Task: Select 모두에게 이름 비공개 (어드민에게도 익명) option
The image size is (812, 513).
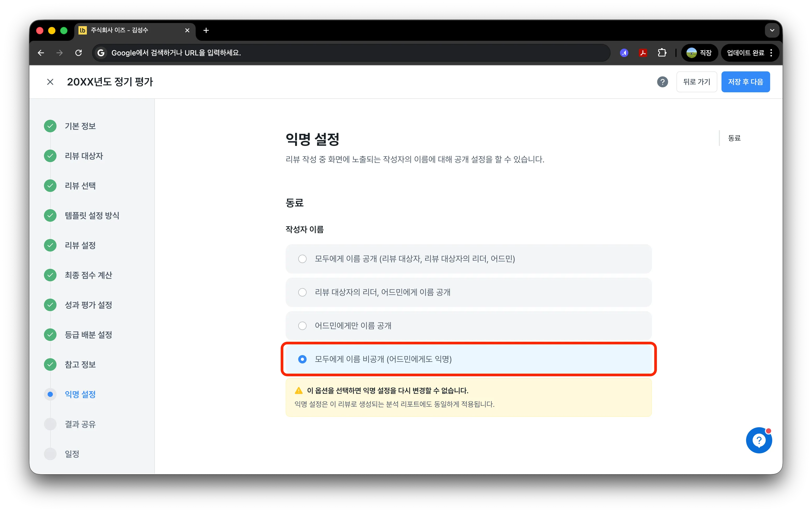Action: click(468, 359)
